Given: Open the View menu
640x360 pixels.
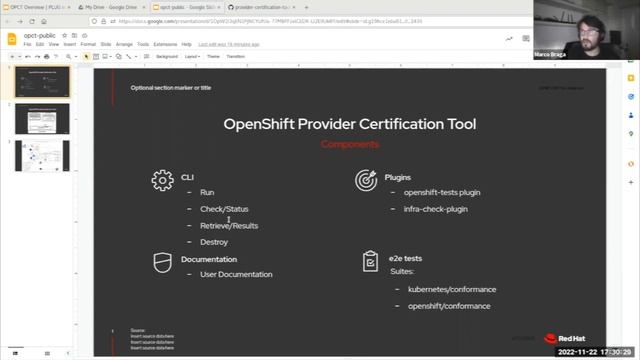Looking at the screenshot, I should coord(54,44).
